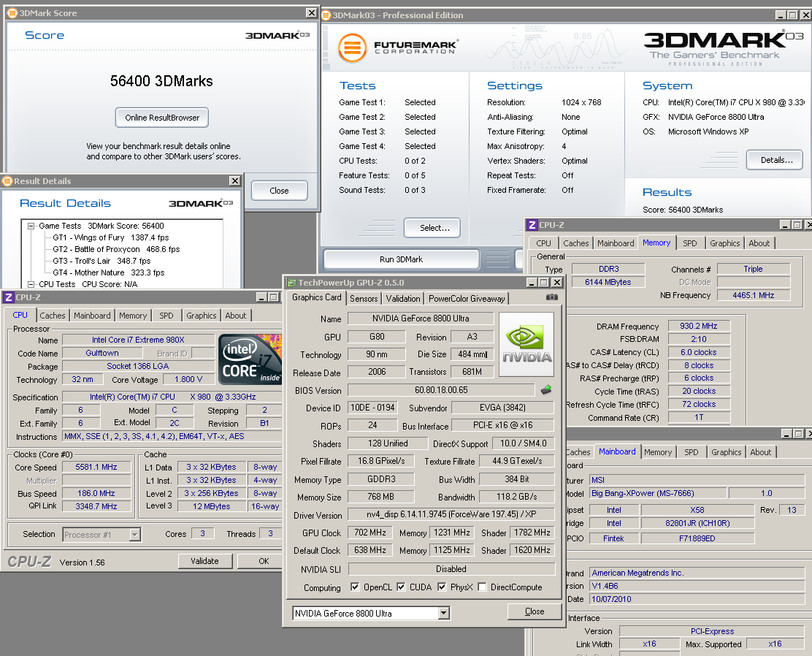The height and width of the screenshot is (656, 812).
Task: Click Close in the 3DMark Score window
Action: click(x=279, y=191)
